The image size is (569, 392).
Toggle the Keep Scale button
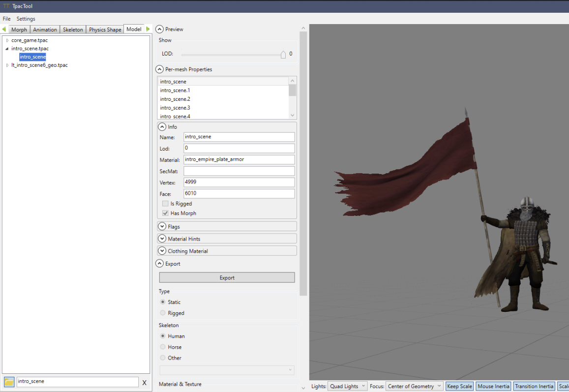(459, 386)
